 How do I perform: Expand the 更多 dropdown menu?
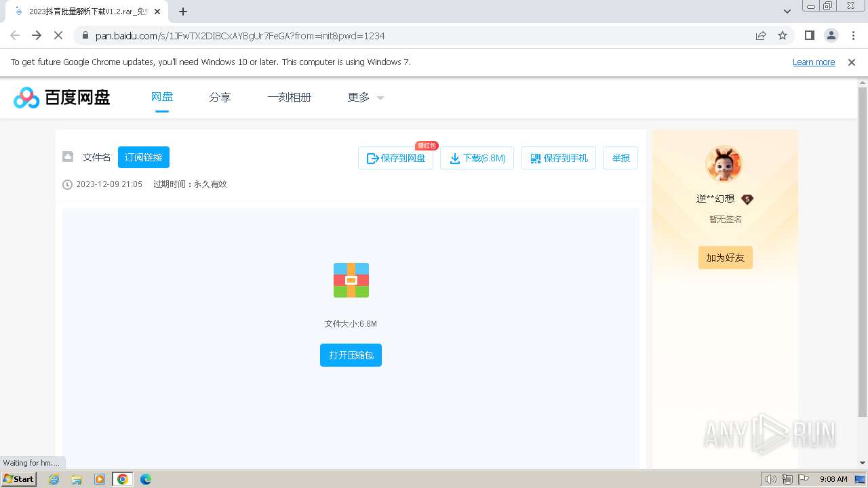tap(366, 98)
